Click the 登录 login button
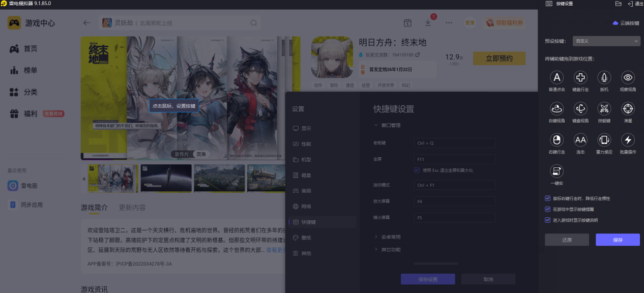Image resolution: width=644 pixels, height=293 pixels. coord(470,23)
